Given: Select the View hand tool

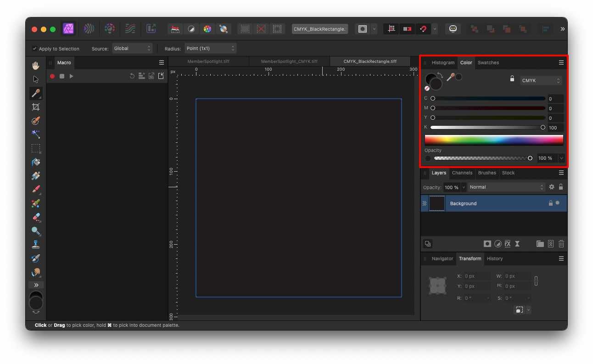Looking at the screenshot, I should click(36, 66).
